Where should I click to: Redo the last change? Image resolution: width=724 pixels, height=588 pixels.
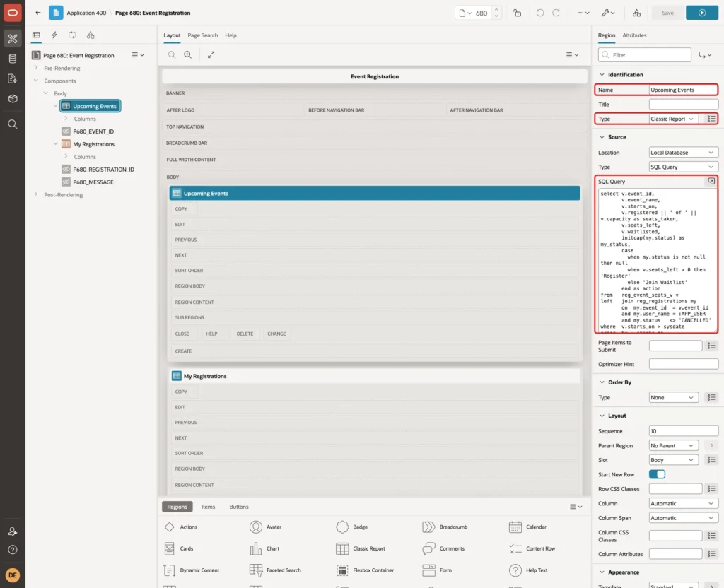pos(556,13)
